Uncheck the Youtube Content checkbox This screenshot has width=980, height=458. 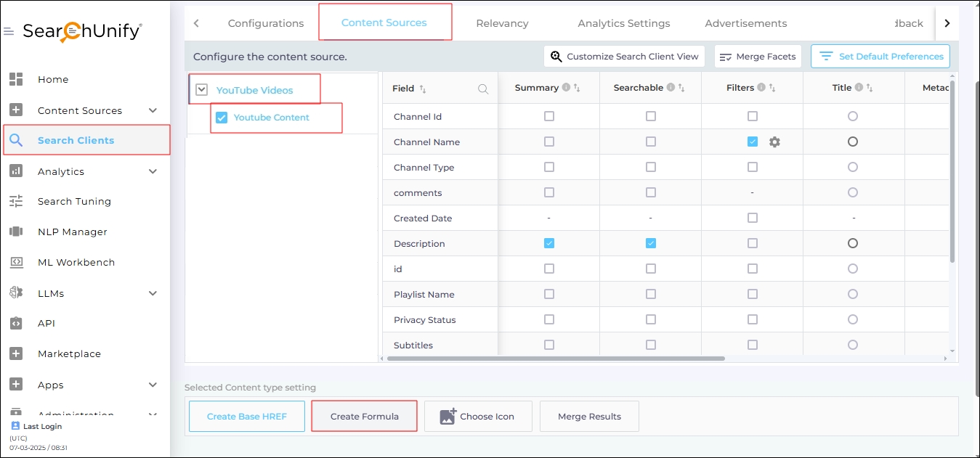(x=222, y=118)
